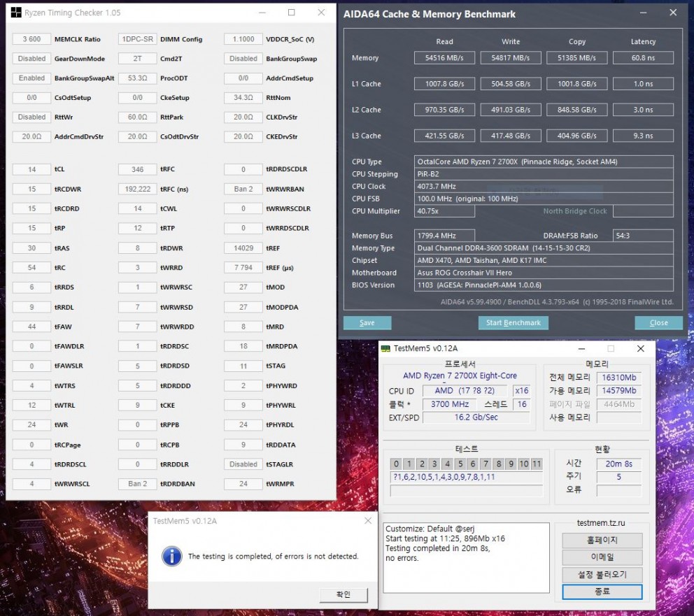Click the tRC value showing 54
The image size is (694, 616).
[x=31, y=268]
